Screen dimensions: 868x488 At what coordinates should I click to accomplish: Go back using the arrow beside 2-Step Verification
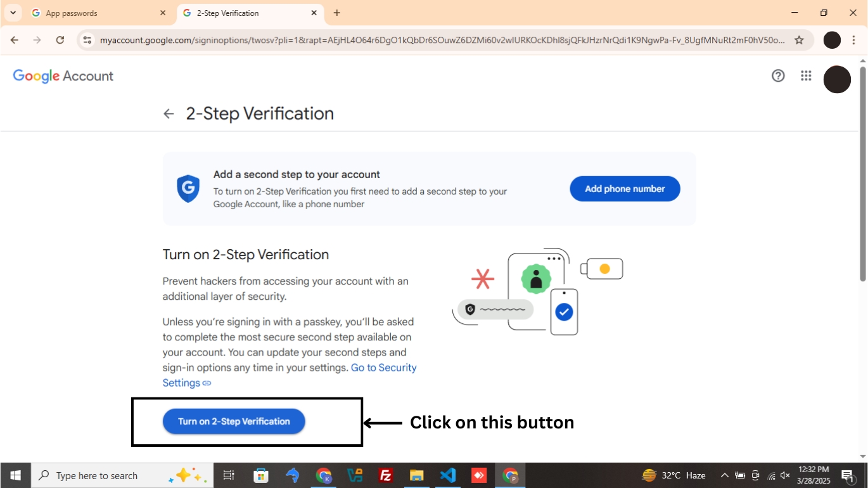(x=169, y=113)
